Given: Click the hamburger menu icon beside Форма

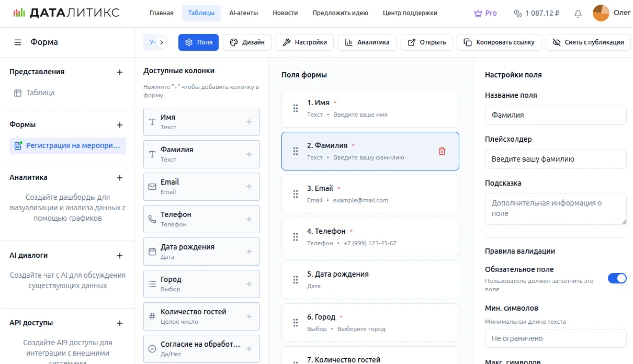Looking at the screenshot, I should (x=18, y=42).
